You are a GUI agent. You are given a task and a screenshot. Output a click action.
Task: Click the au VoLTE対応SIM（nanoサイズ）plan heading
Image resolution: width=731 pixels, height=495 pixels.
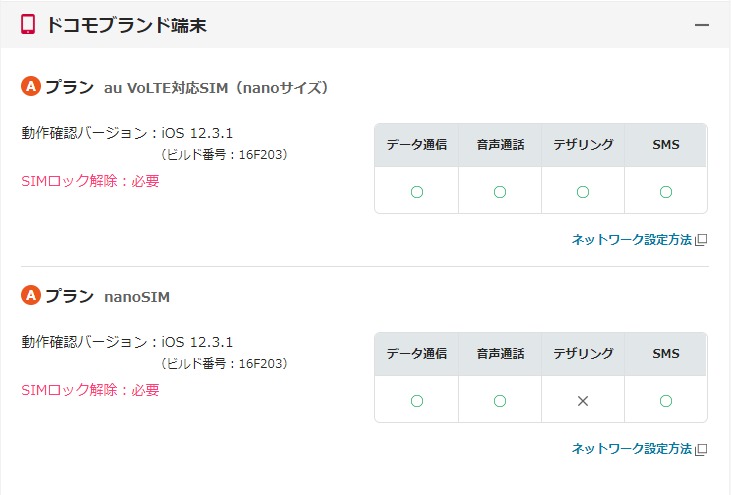coord(216,88)
